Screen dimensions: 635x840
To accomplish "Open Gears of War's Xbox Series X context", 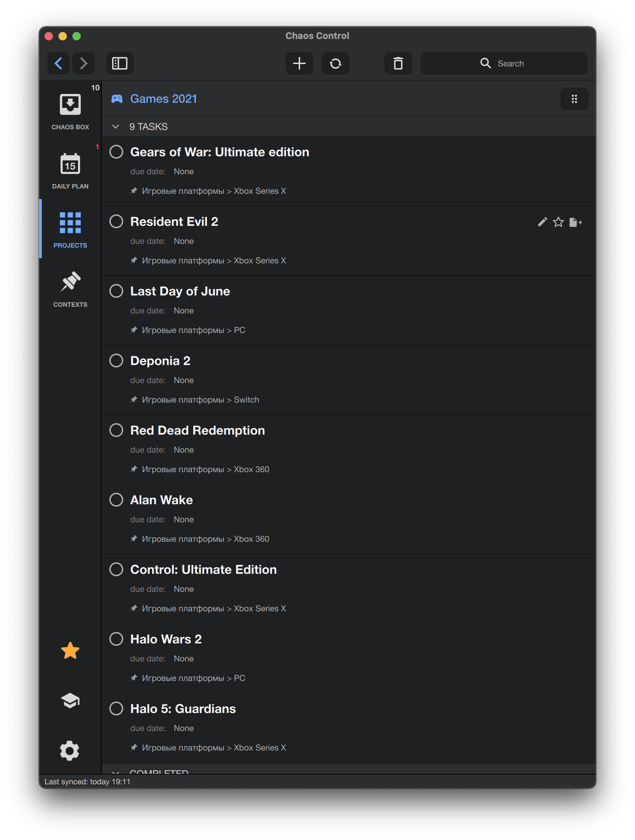I will pyautogui.click(x=214, y=191).
